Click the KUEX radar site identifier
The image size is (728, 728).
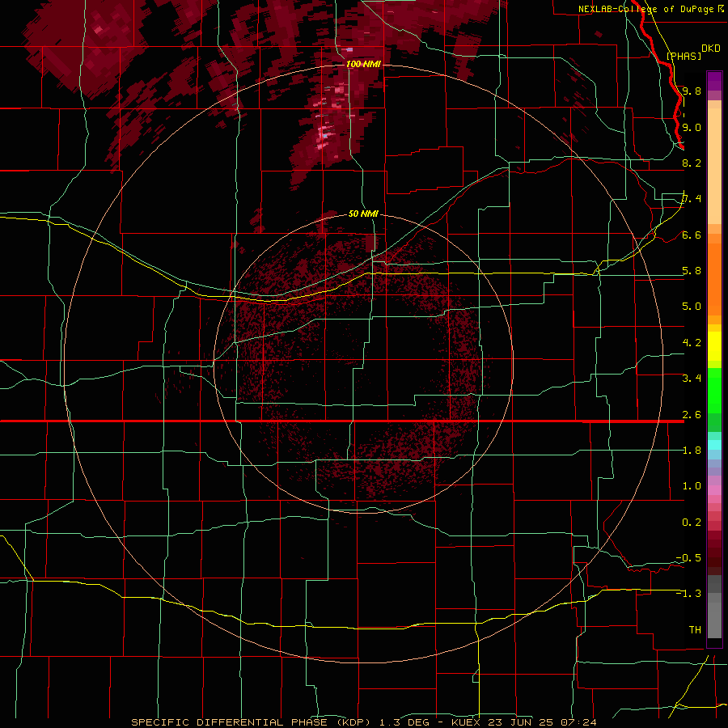click(465, 722)
